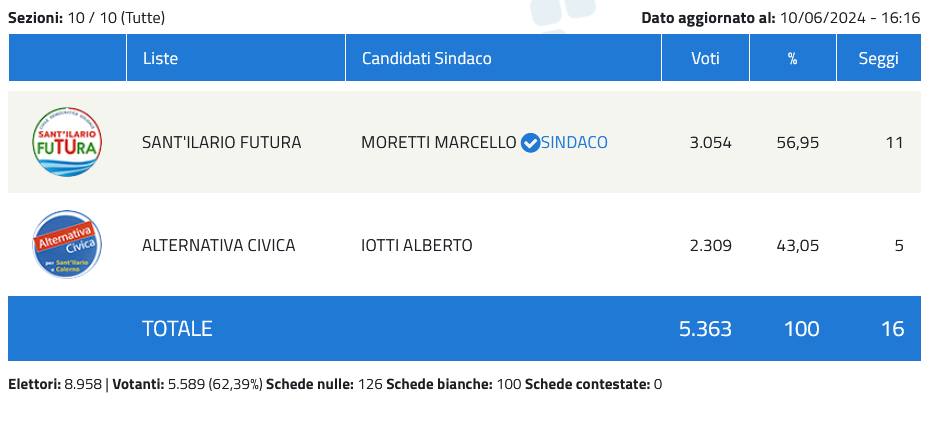Click the Liste column header
The width and height of the screenshot is (941, 427).
pos(160,58)
